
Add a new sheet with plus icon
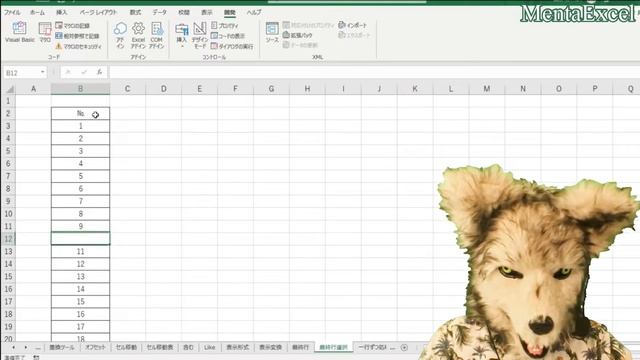point(404,347)
